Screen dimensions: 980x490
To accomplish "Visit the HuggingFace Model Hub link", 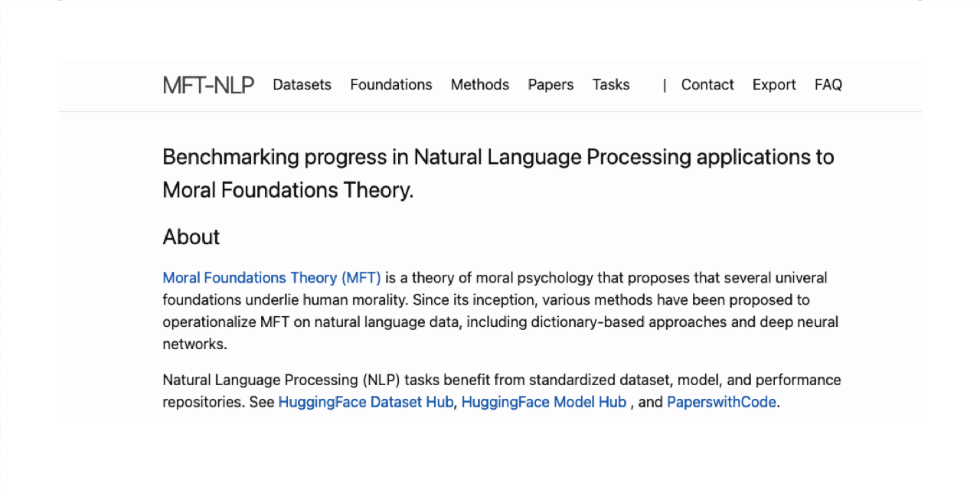I will click(544, 401).
